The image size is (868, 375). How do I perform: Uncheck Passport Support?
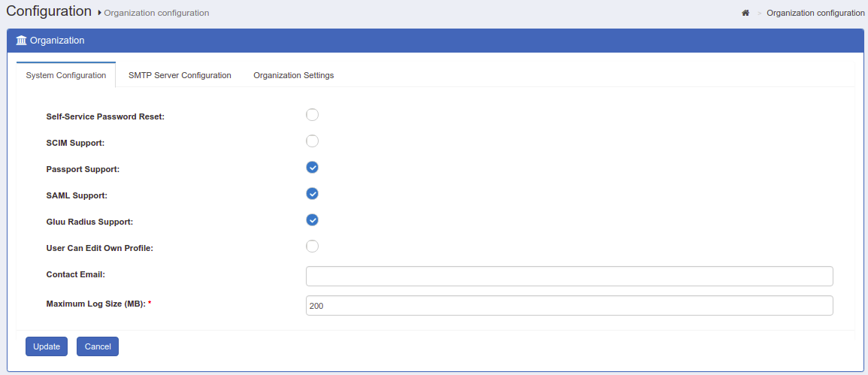point(313,168)
